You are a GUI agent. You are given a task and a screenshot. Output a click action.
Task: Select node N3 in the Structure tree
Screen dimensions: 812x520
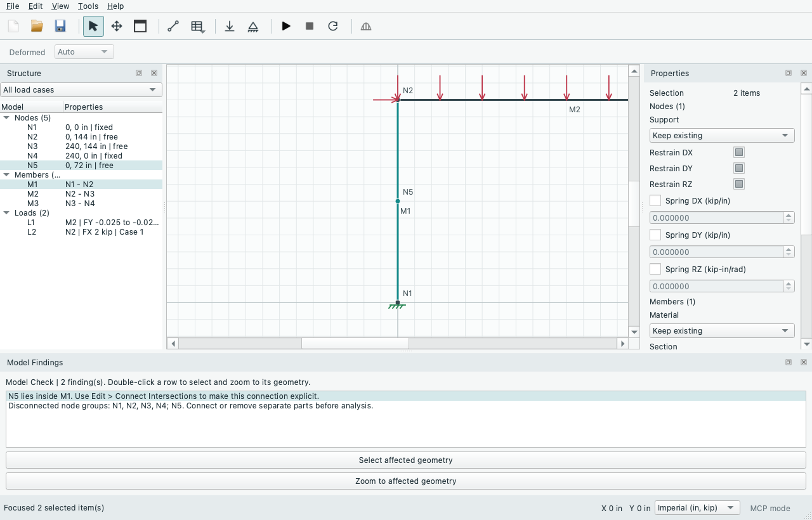(81, 146)
